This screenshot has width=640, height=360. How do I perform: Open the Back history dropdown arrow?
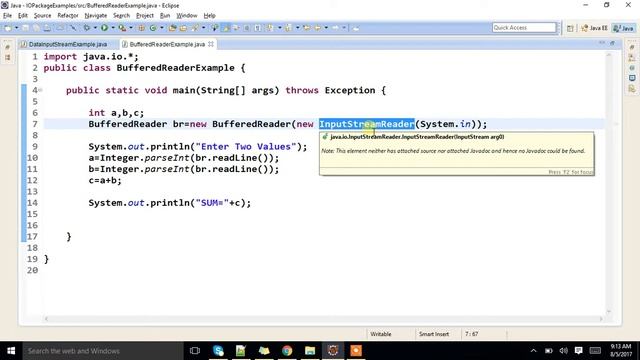click(326, 28)
